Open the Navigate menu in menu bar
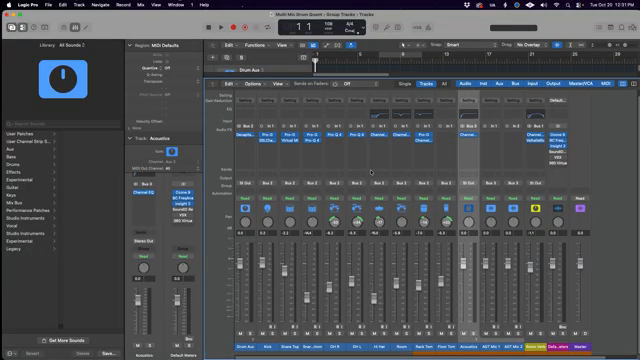Screen dimensions: 640x360 click(100, 5)
